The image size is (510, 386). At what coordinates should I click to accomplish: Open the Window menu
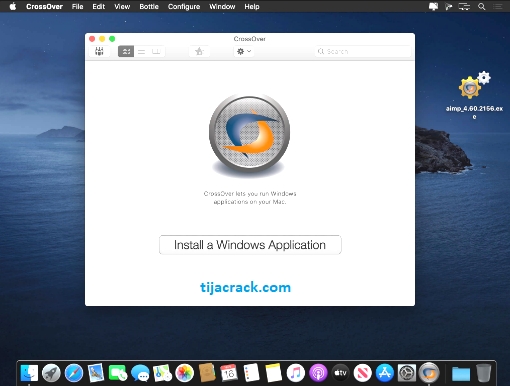[x=222, y=6]
